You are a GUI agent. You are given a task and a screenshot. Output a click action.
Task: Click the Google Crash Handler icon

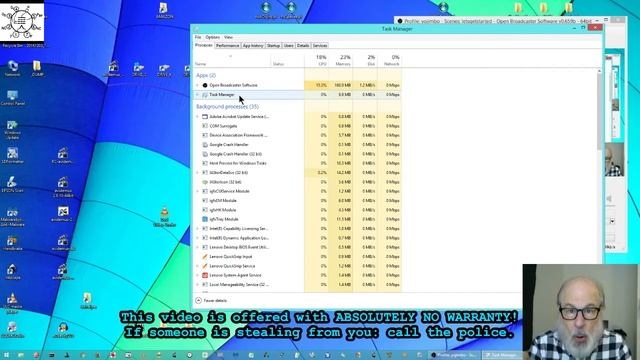[x=205, y=144]
